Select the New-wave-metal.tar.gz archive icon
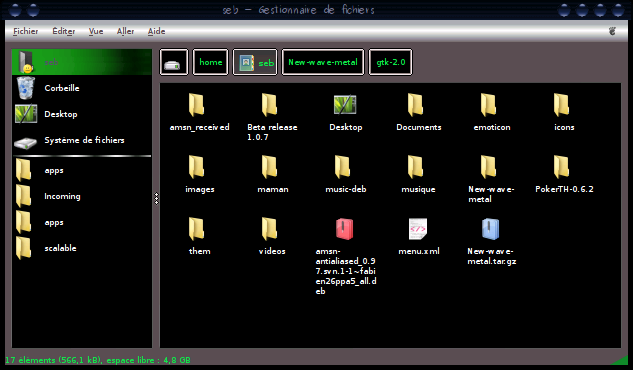 (x=490, y=229)
